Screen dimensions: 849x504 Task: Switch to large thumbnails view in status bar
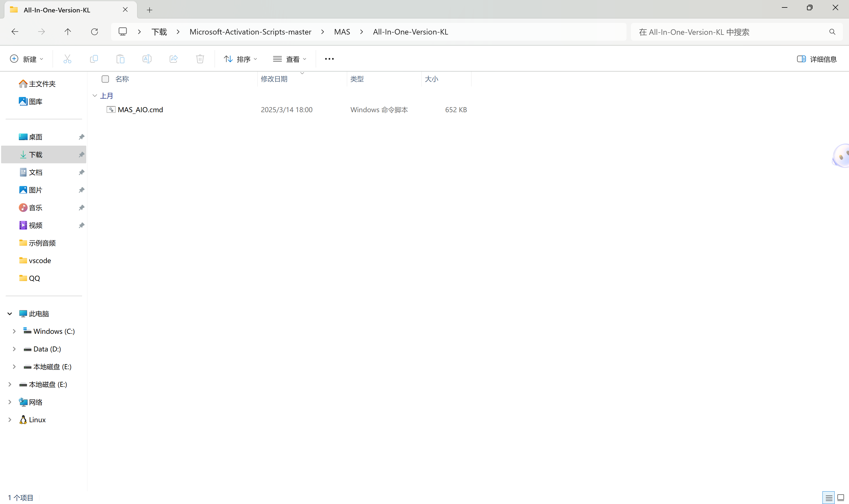pyautogui.click(x=841, y=498)
